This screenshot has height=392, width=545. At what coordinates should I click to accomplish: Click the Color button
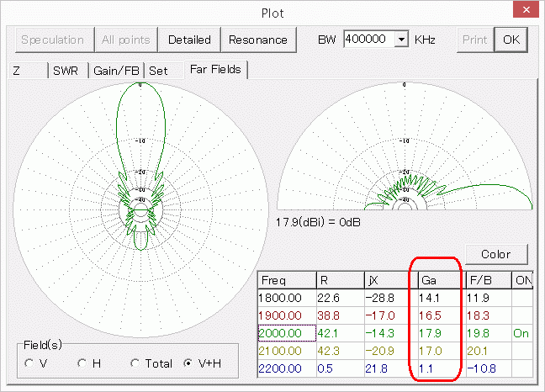[x=495, y=254]
